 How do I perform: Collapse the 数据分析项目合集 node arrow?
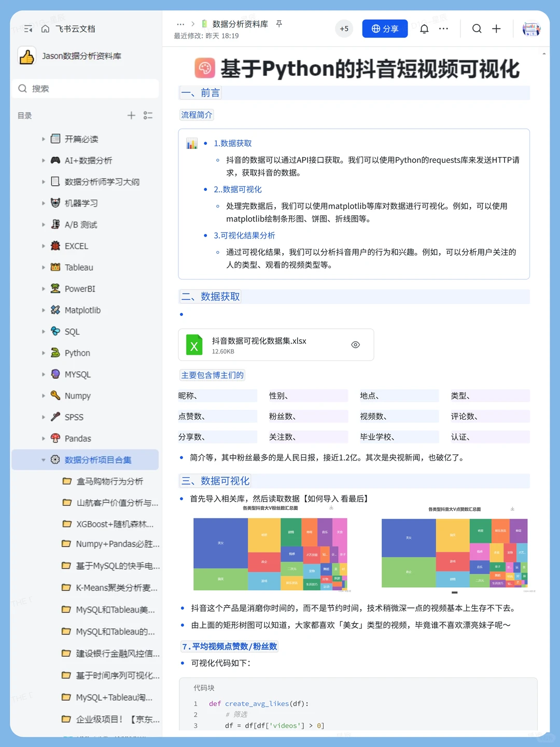(x=44, y=460)
